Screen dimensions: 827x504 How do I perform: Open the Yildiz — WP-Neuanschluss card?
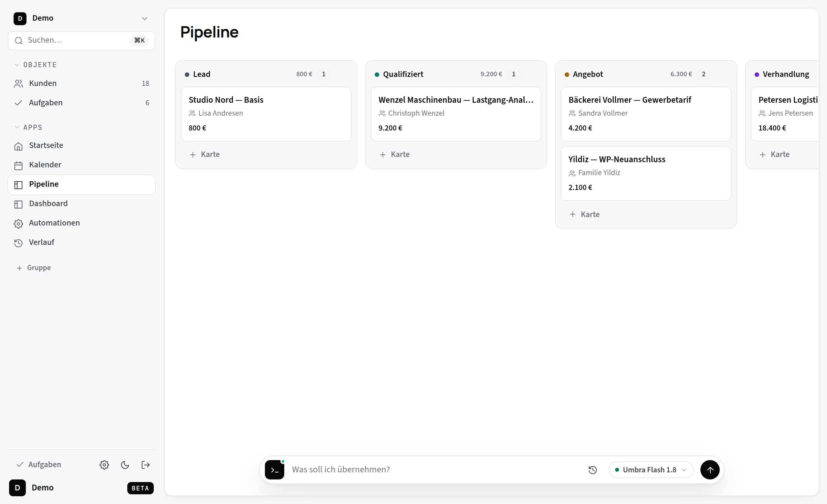646,173
